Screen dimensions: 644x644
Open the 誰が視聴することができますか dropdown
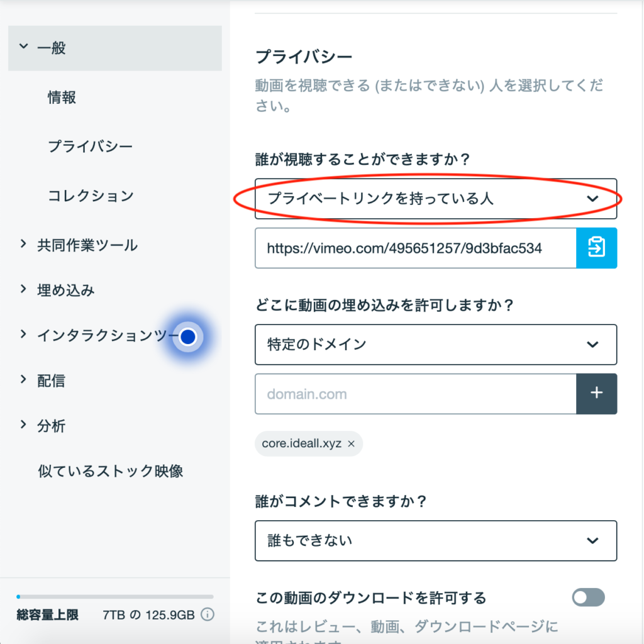click(x=435, y=199)
